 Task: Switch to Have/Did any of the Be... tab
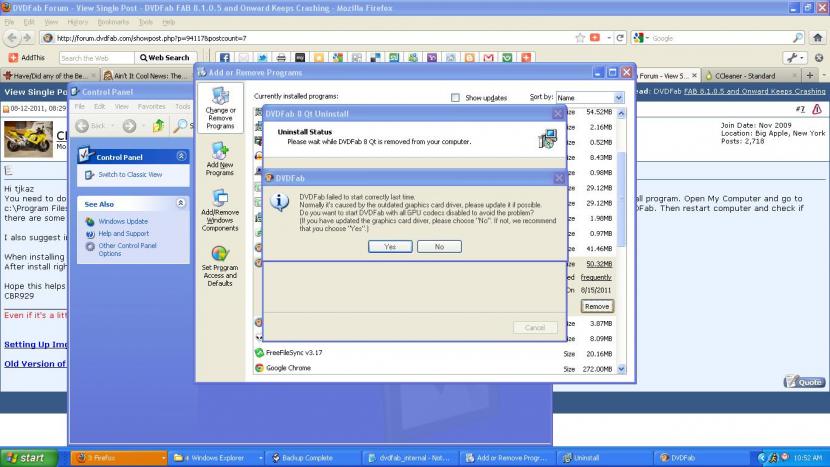point(50,76)
